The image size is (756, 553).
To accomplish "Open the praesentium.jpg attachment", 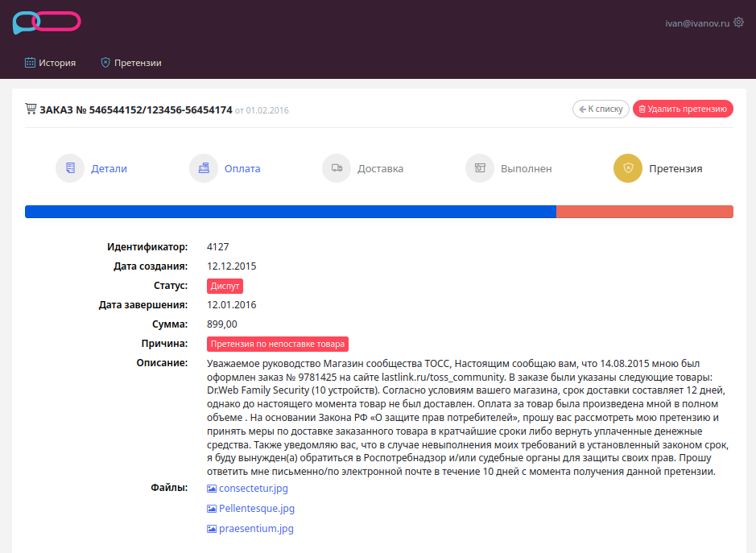I will [250, 529].
